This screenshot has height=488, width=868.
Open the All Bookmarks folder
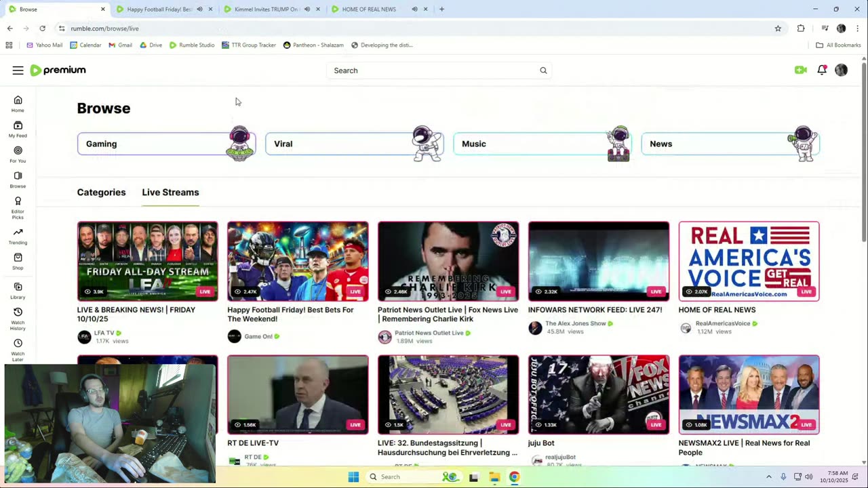pyautogui.click(x=838, y=45)
